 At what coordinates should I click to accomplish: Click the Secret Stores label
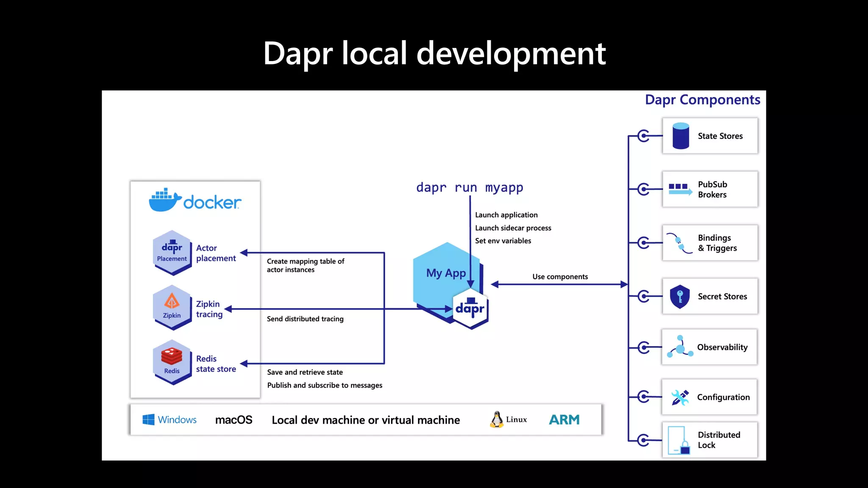(x=722, y=297)
